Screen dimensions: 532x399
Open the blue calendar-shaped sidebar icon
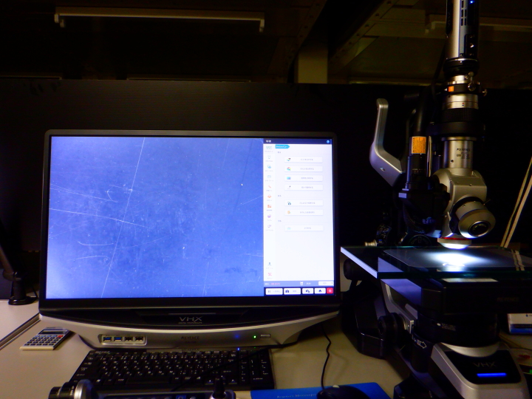pos(270,177)
